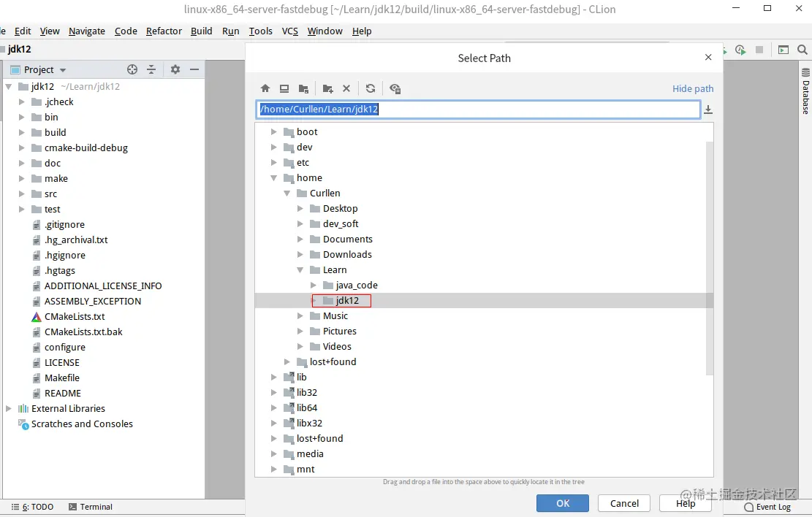Open the Refactor menu
This screenshot has height=517, width=812.
[x=164, y=31]
